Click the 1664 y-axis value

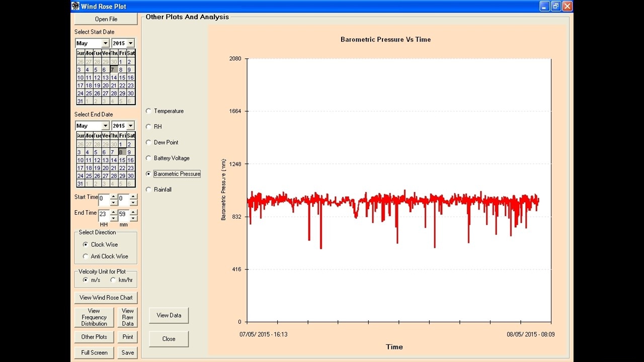coord(235,111)
